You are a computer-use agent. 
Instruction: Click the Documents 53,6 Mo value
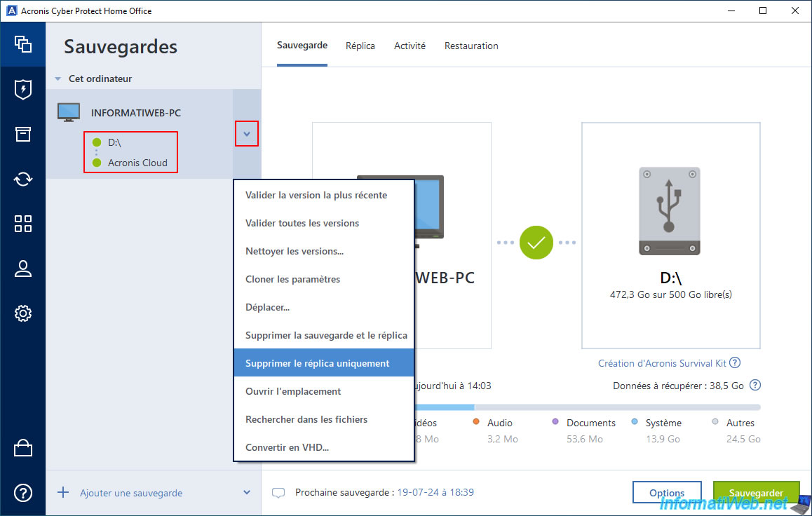[x=585, y=439]
